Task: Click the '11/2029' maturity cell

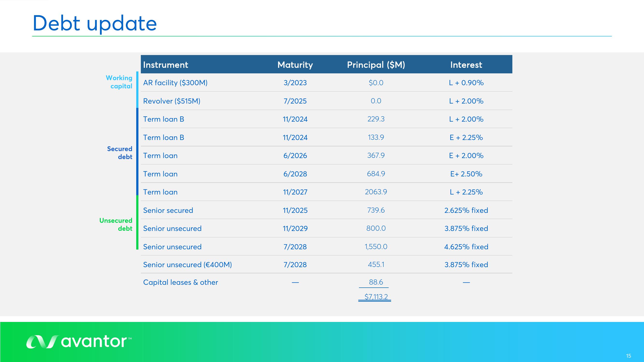Action: coord(295,229)
